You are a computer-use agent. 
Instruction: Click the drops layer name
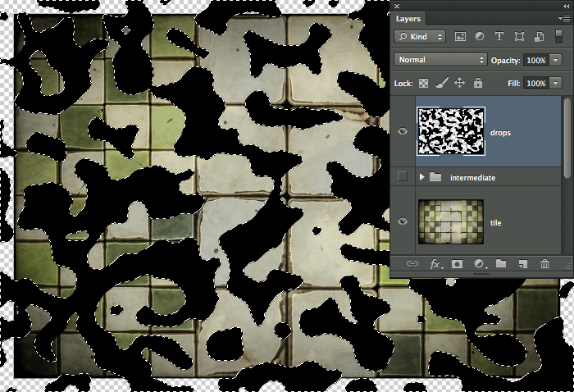500,133
